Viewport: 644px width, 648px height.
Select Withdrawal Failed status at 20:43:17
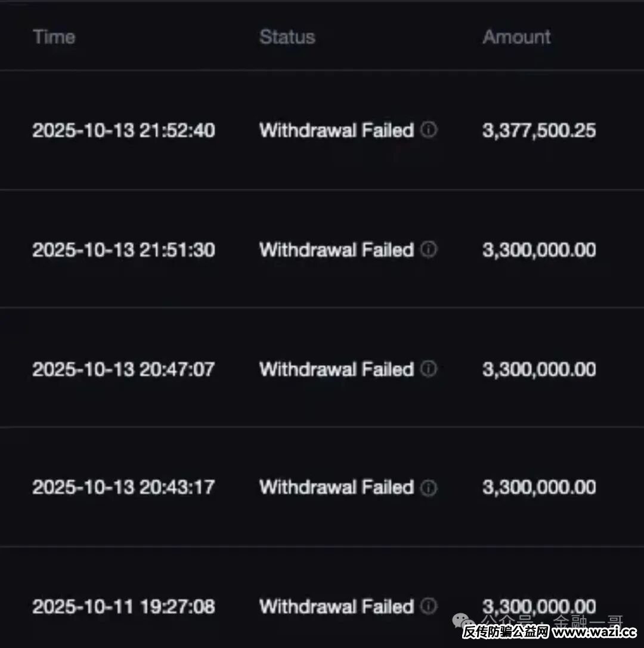point(336,487)
